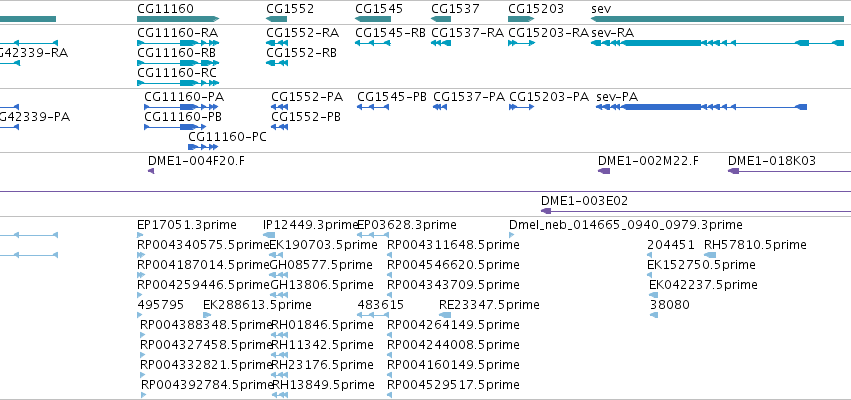
Task: Select the EK190703.5prime label
Action: tap(323, 245)
